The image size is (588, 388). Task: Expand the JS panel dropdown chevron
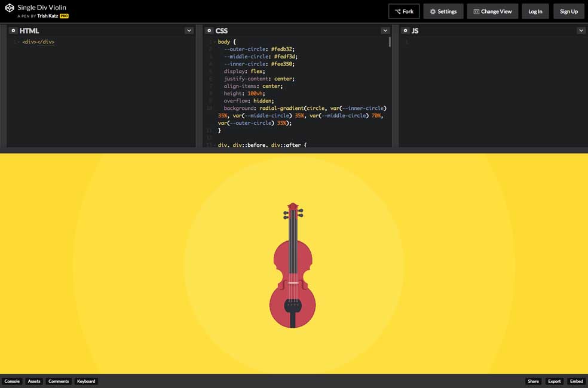(x=581, y=30)
